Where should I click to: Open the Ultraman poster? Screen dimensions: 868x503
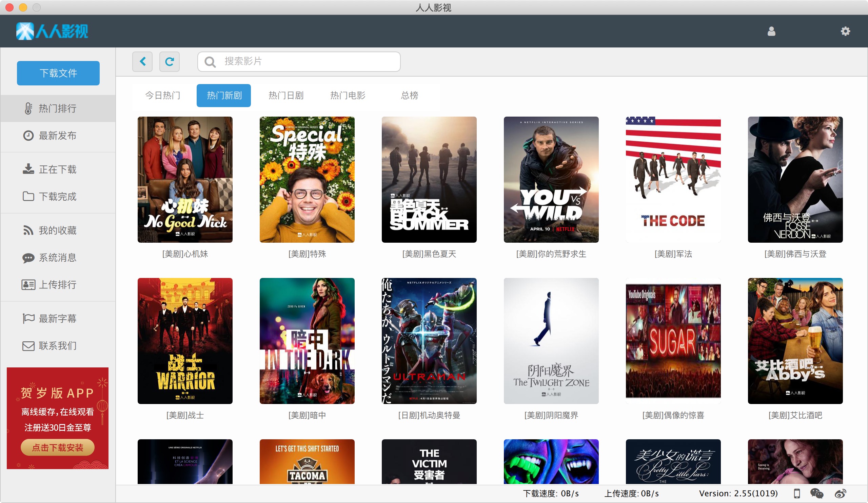click(x=429, y=341)
